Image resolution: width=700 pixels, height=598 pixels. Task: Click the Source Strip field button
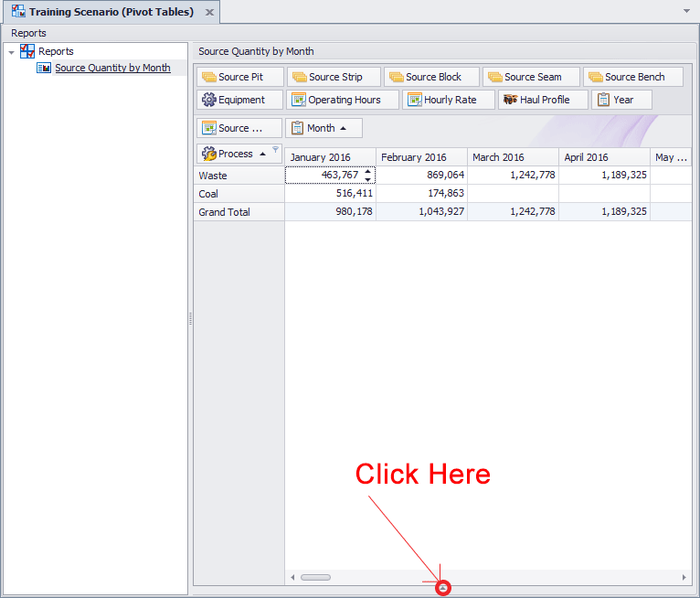coord(334,77)
